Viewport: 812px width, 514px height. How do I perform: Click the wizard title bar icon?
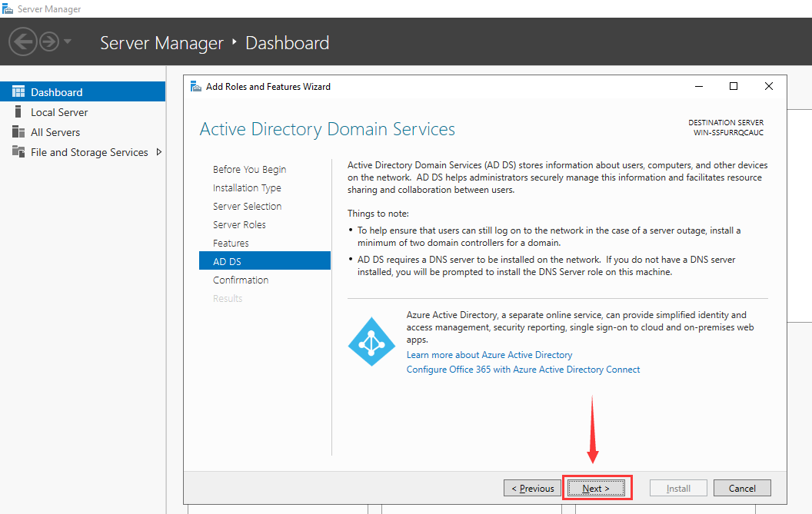[195, 87]
